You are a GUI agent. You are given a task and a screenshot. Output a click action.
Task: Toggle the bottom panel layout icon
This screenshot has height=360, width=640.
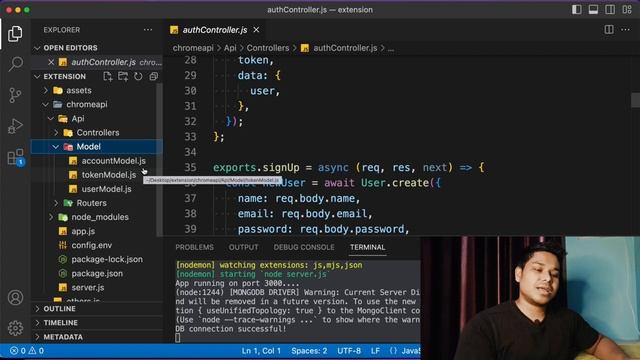[x=593, y=9]
